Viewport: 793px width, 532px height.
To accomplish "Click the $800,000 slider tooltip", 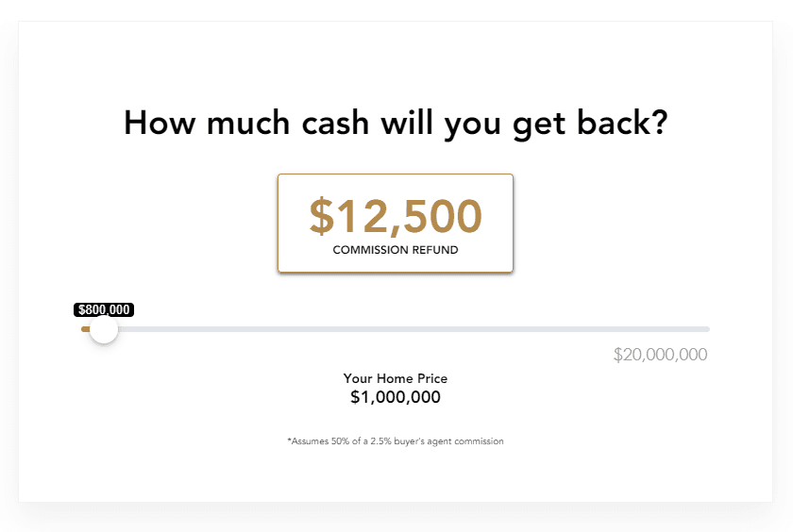I will (104, 309).
